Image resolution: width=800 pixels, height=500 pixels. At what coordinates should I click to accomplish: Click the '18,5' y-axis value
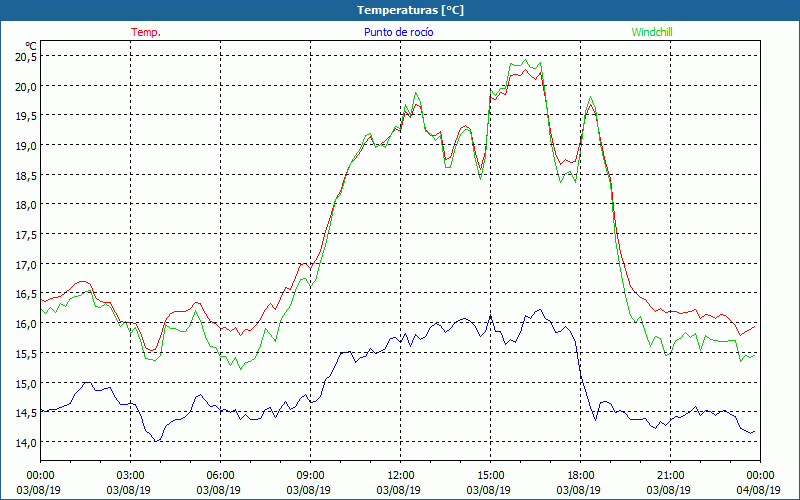(26, 175)
